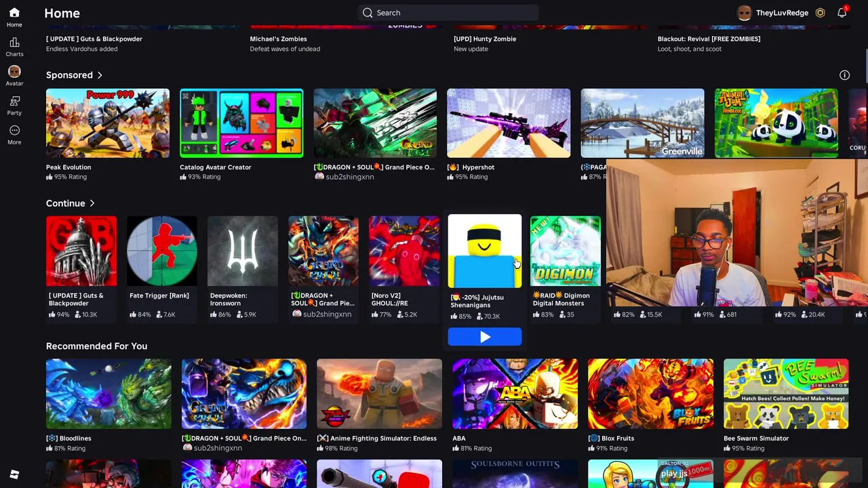This screenshot has height=488, width=868.
Task: Open the [Noro V2] GHOUL://RE thumbnail
Action: [x=404, y=251]
